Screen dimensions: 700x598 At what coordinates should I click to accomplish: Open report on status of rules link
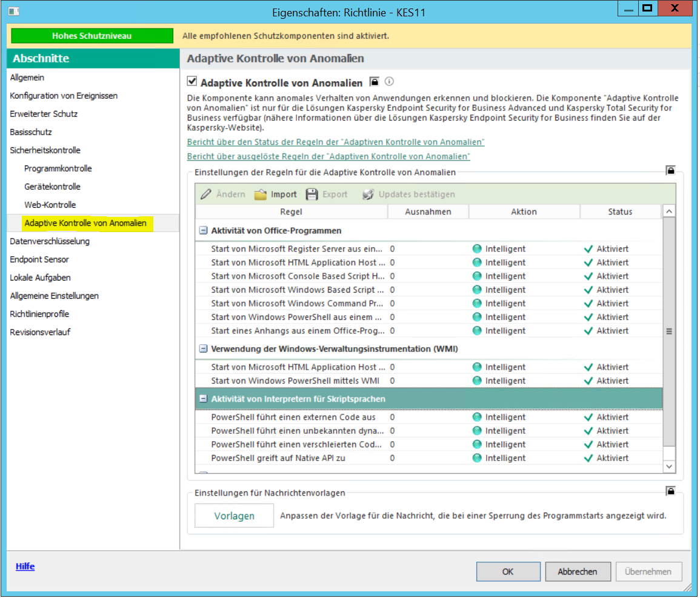coord(335,142)
